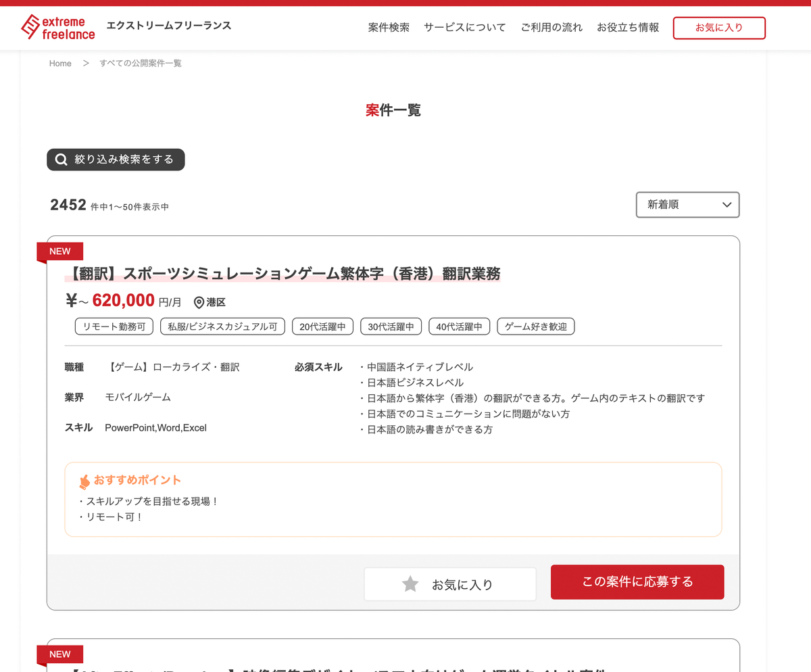Select the 30代活躍中 tag
811x672 pixels.
pos(391,327)
